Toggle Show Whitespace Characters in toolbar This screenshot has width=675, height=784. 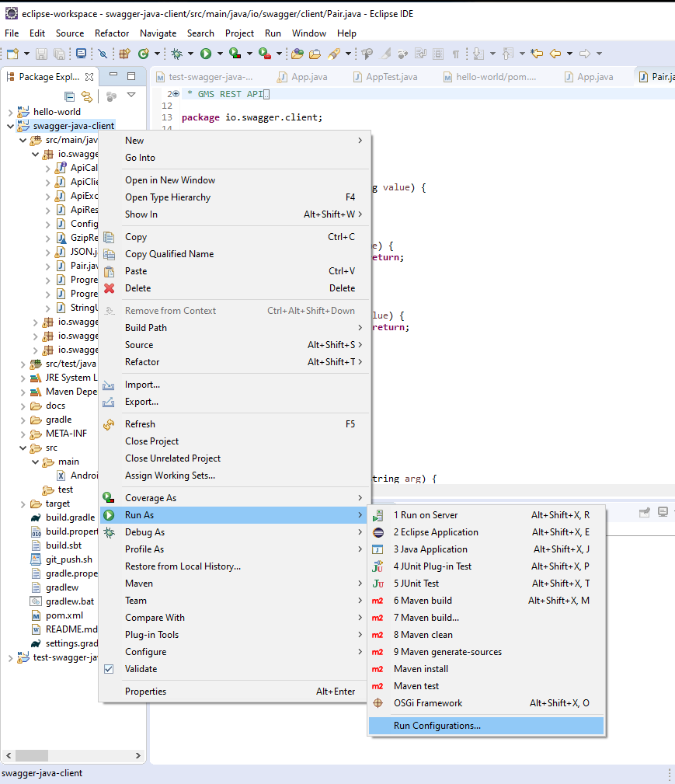click(456, 54)
